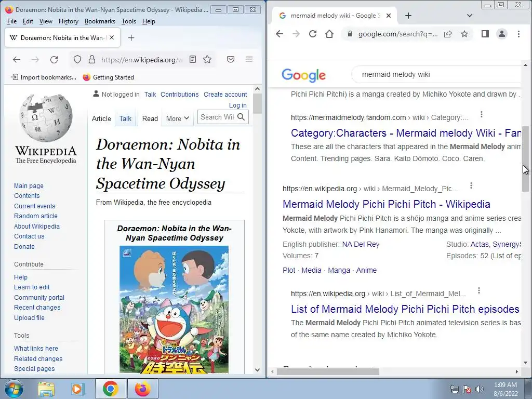Open Windows Explorer from the taskbar
This screenshot has width=532, height=399.
(x=46, y=389)
